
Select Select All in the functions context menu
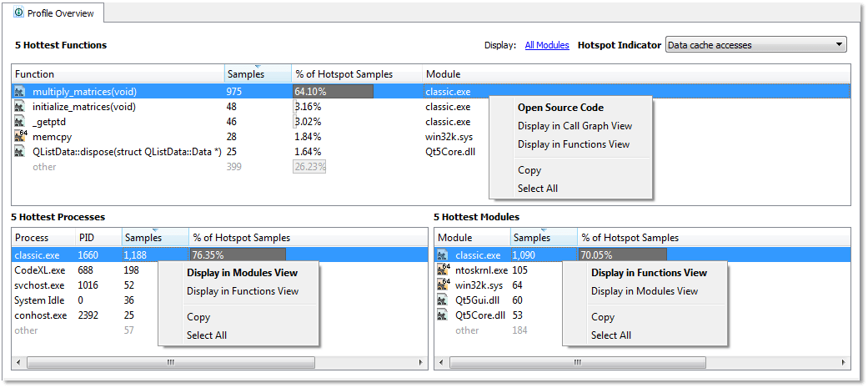538,189
